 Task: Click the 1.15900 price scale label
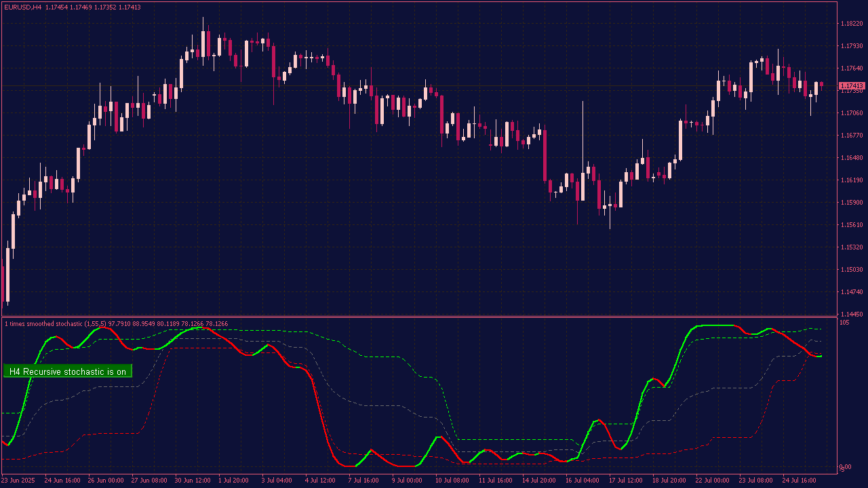pyautogui.click(x=851, y=203)
